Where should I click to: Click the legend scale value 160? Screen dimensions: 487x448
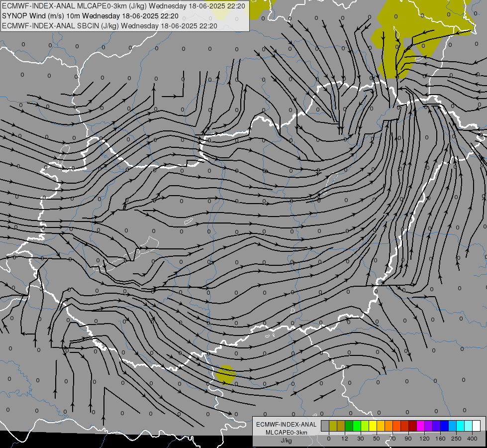click(x=440, y=439)
